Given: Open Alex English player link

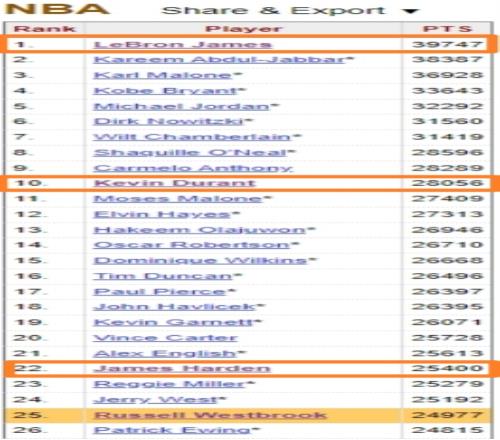Looking at the screenshot, I should point(165,354).
